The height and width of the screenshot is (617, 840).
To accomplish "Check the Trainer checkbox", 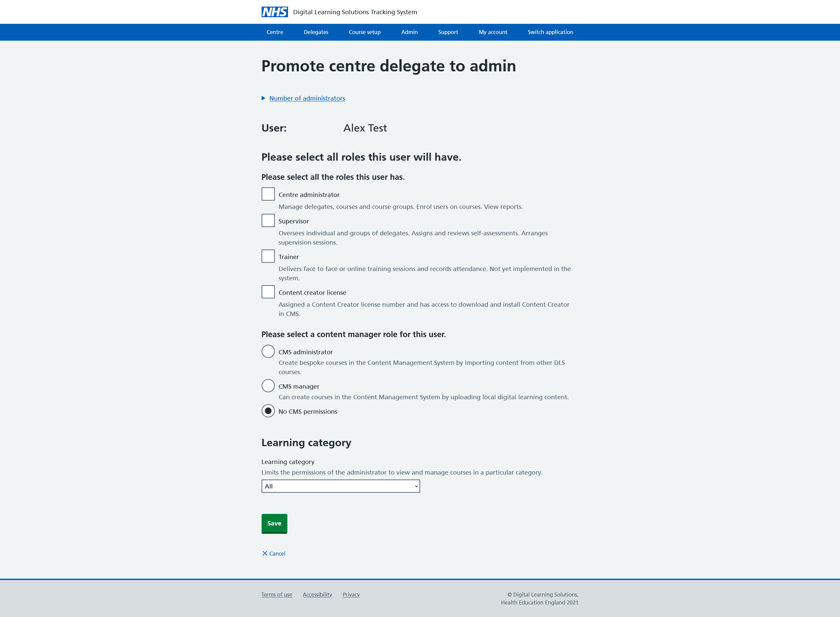I will coord(268,256).
